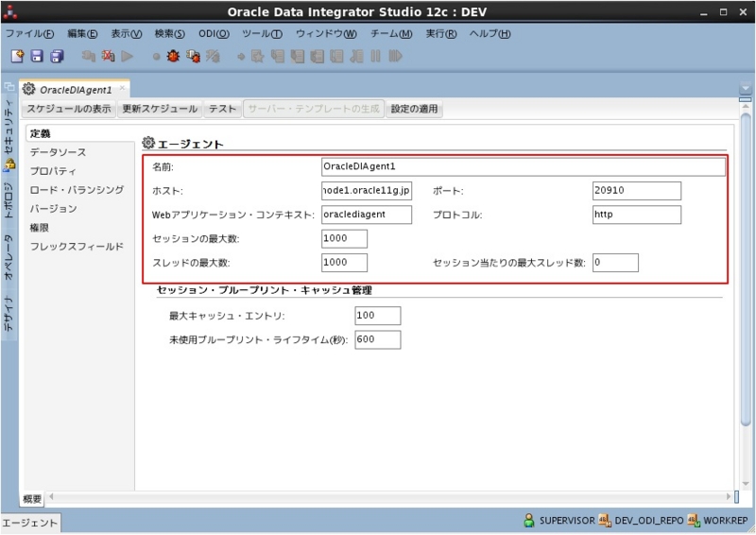Click the horizontal scrollbar beside 概要
Screen dimensions: 756x535
point(389,496)
